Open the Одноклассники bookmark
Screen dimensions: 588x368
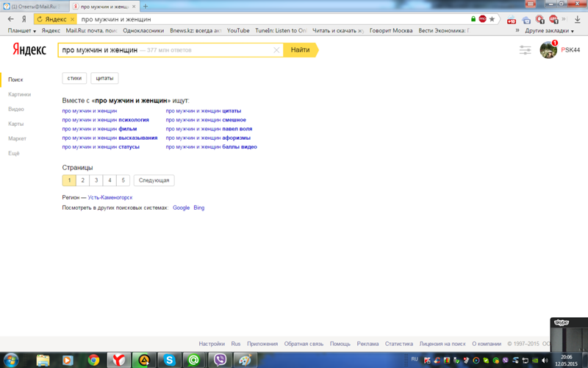(143, 30)
